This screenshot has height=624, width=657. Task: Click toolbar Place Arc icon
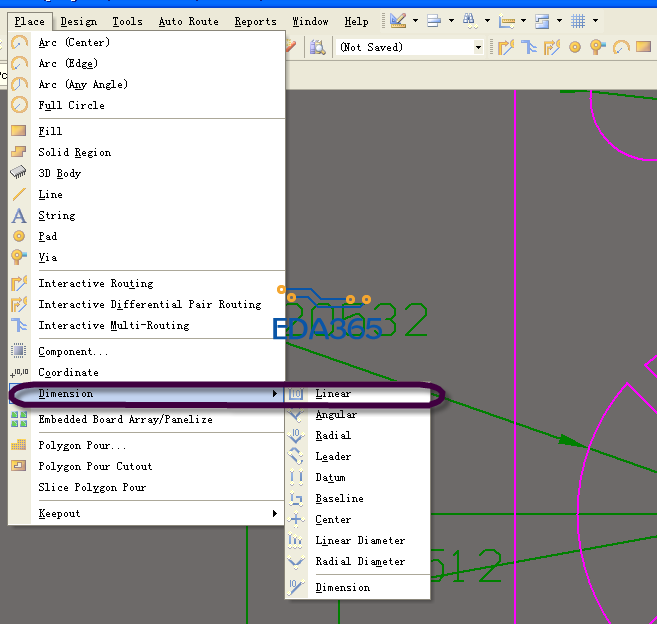tap(621, 47)
